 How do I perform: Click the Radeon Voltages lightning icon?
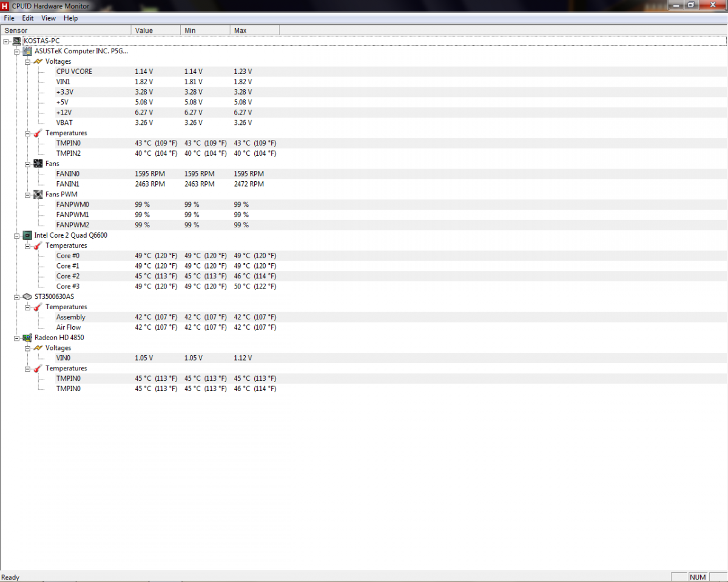click(38, 348)
